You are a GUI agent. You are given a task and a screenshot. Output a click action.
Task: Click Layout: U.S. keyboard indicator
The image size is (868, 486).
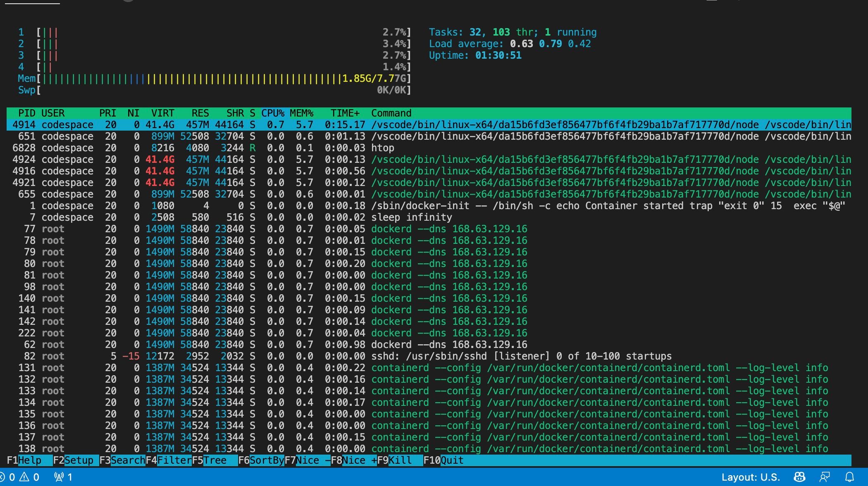(x=750, y=477)
